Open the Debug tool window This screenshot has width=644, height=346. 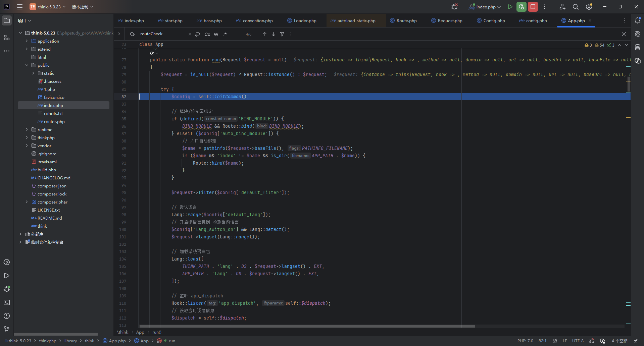click(x=7, y=289)
